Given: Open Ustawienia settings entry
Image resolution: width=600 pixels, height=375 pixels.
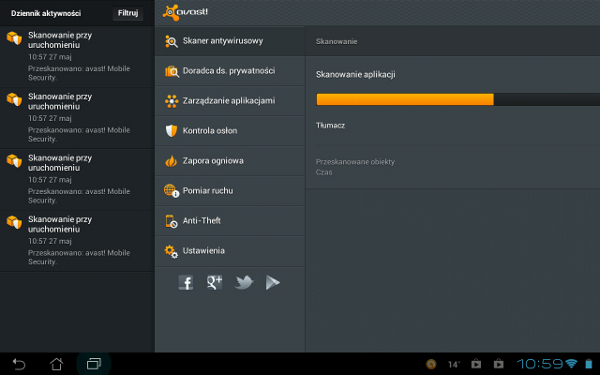Looking at the screenshot, I should coord(230,251).
